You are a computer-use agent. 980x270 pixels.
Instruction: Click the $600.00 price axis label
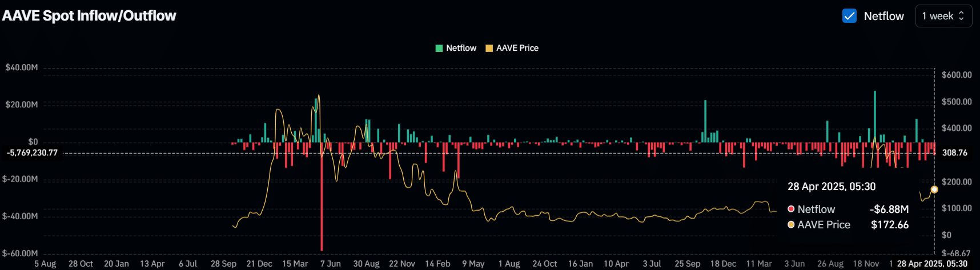[957, 75]
